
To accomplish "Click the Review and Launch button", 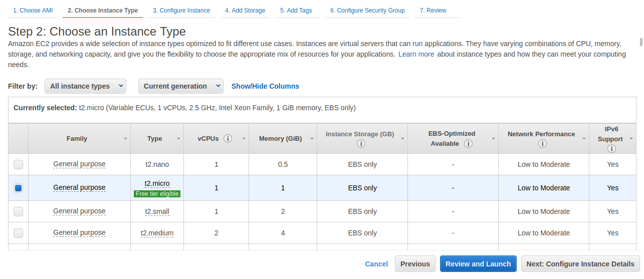I will pos(478,264).
